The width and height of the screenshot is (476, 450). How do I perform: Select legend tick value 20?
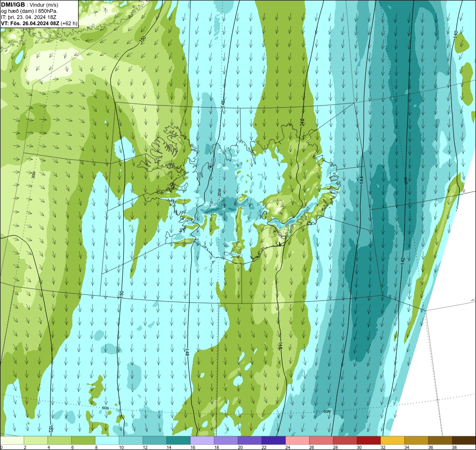click(x=240, y=447)
